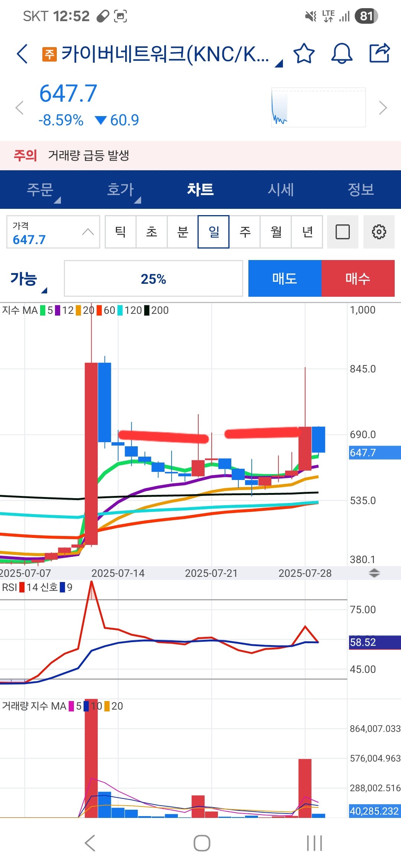Select 초 seconds chart interval
The width and height of the screenshot is (401, 868).
151,232
